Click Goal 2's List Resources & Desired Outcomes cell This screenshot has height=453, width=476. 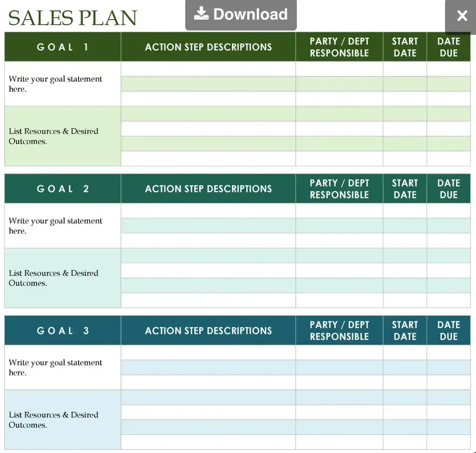tap(63, 278)
